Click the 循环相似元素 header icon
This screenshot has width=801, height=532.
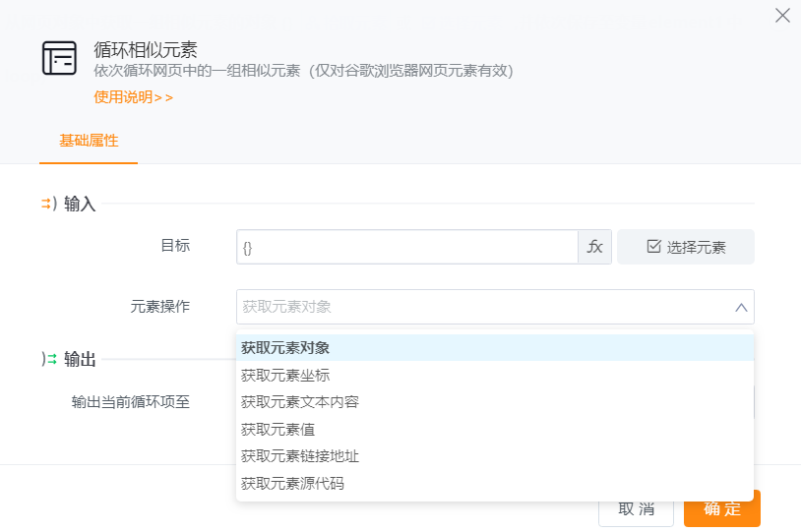(x=59, y=59)
